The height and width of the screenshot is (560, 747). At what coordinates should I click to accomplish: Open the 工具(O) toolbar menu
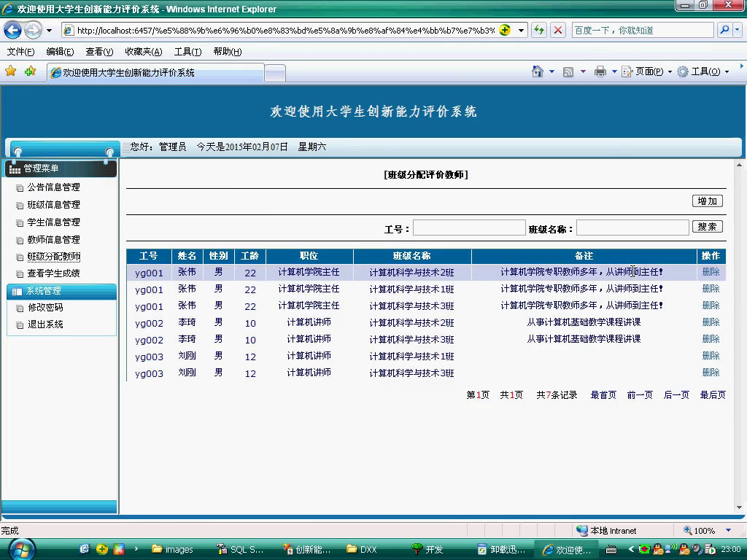703,72
